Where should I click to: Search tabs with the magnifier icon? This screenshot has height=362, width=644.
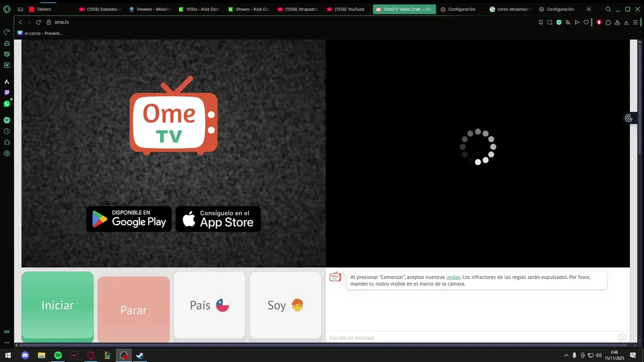608,9
